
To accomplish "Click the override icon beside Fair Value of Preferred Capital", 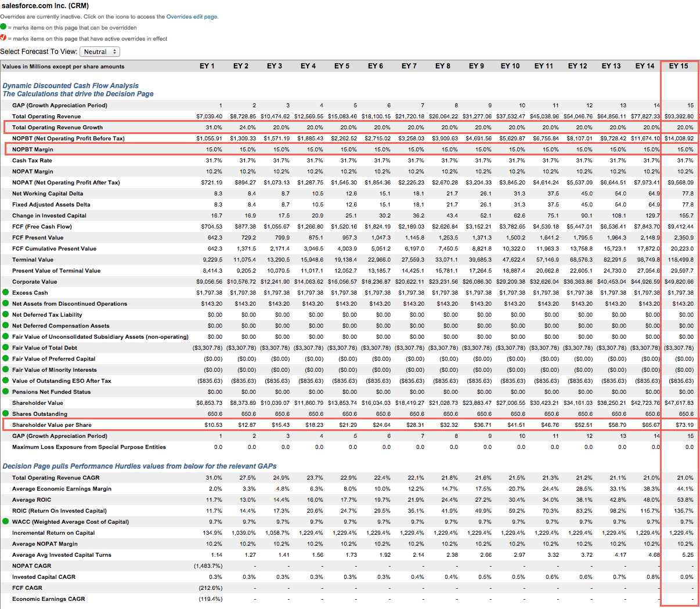I will coord(6,358).
